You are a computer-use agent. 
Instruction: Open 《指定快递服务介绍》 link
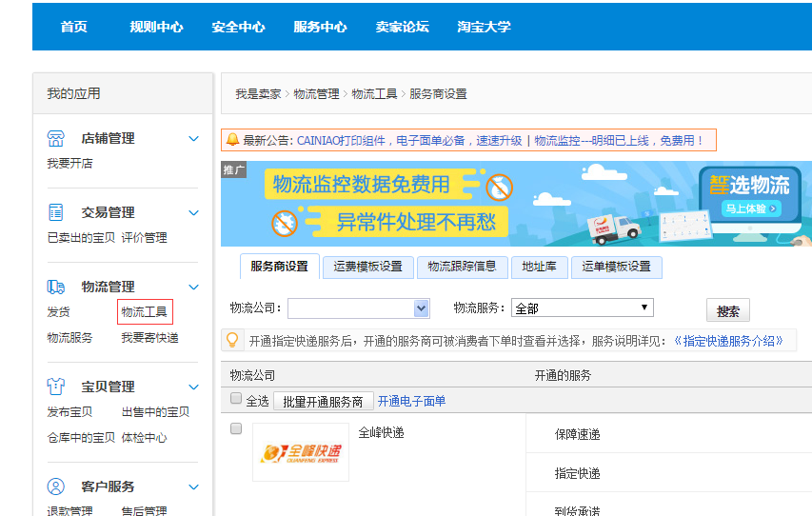[x=728, y=341]
